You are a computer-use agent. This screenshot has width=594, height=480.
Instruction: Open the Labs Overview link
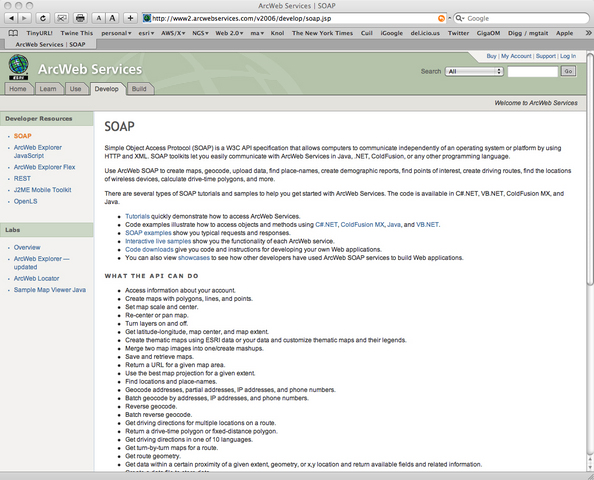pyautogui.click(x=27, y=247)
